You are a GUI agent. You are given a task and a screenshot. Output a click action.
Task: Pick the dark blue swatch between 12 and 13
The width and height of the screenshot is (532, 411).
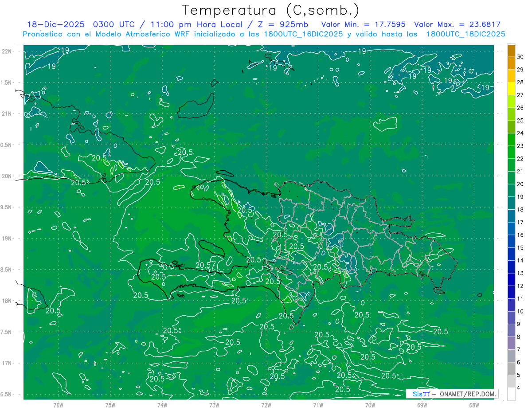511,280
